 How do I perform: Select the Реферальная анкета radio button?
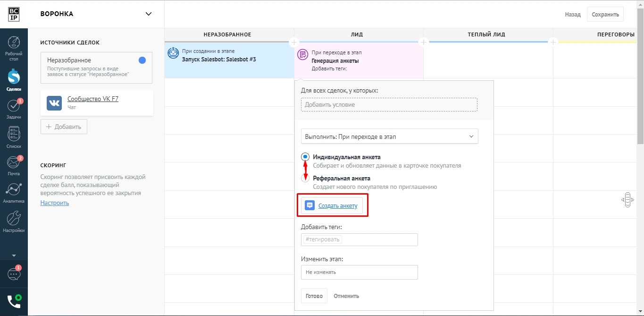(x=305, y=179)
